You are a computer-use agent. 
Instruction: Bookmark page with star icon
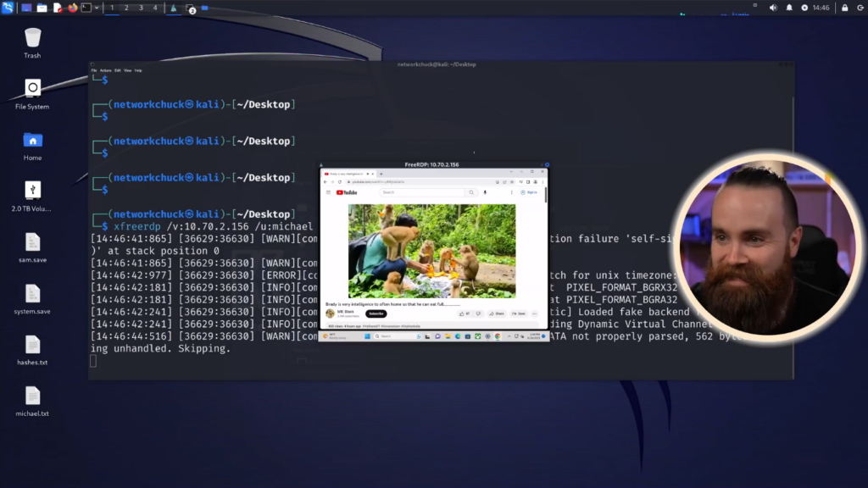511,182
